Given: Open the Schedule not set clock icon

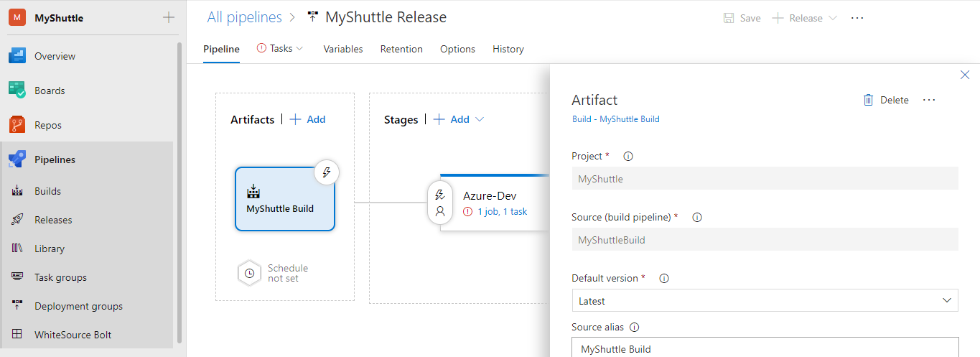Looking at the screenshot, I should click(x=249, y=273).
